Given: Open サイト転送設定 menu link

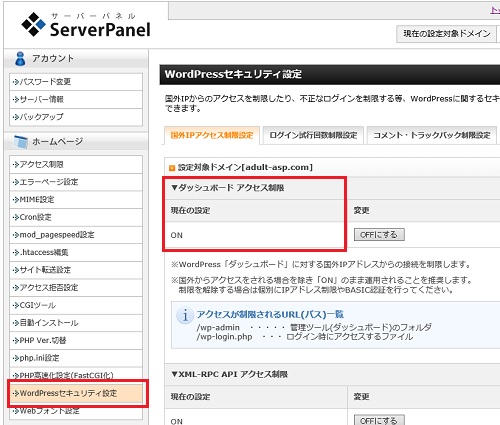Looking at the screenshot, I should coord(76,270).
